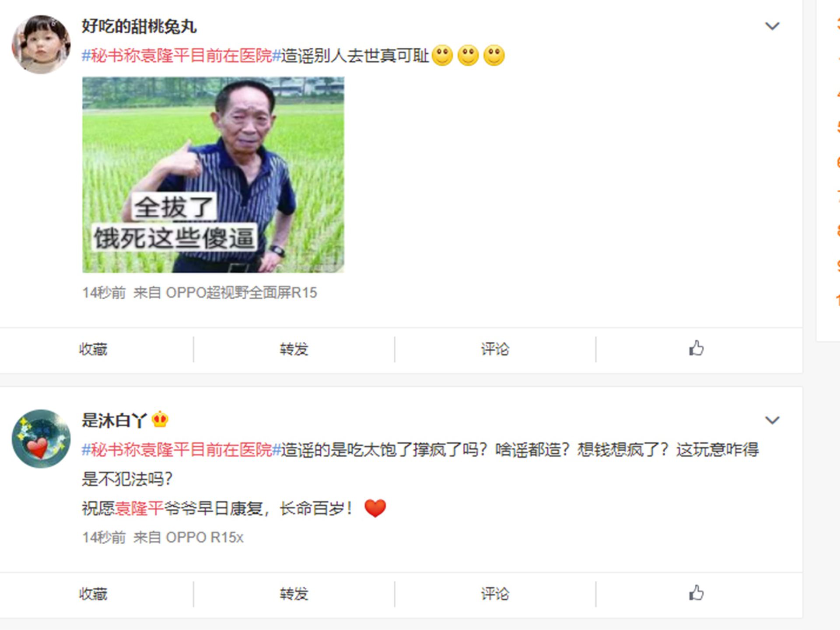
Task: Open 好吃的甜桃兔丸's profile avatar
Action: tap(41, 45)
